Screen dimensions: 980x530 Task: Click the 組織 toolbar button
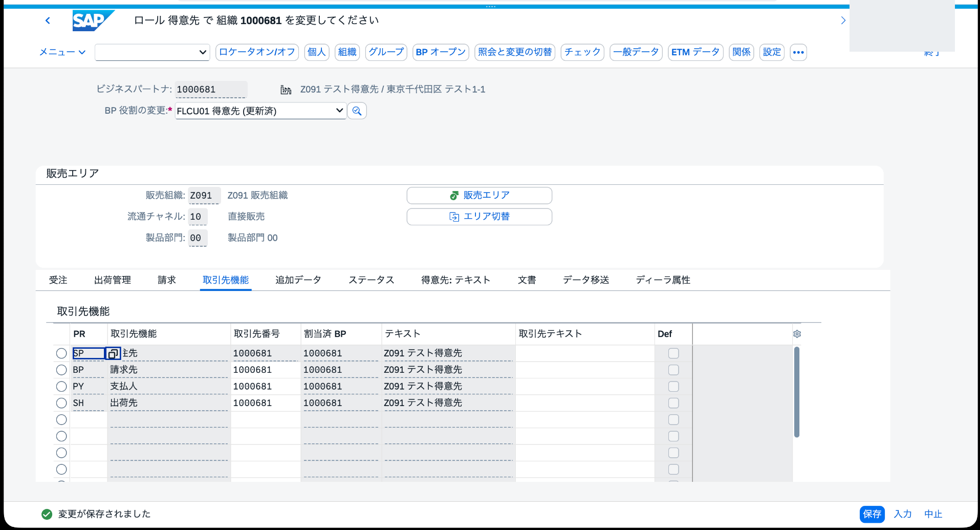347,52
